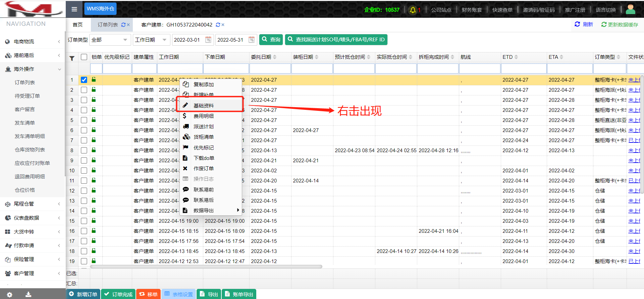This screenshot has width=644, height=299.
Task: Open the notification bell icon
Action: coord(413,10)
